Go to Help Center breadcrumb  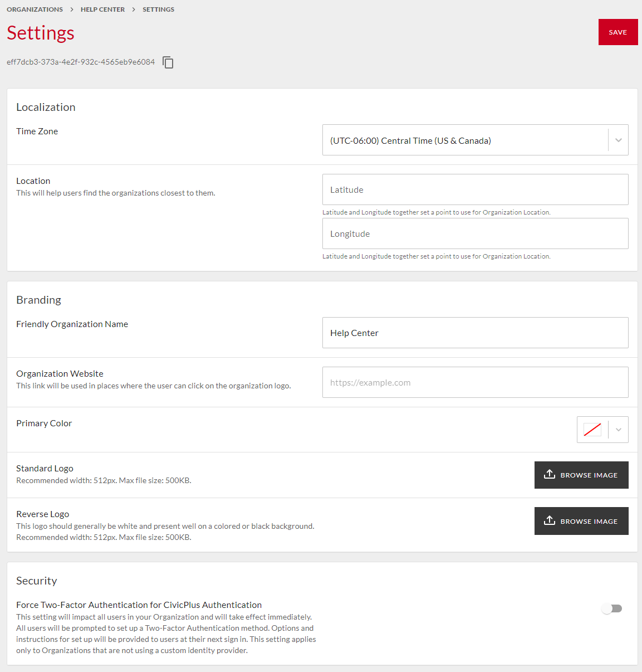[x=102, y=9]
